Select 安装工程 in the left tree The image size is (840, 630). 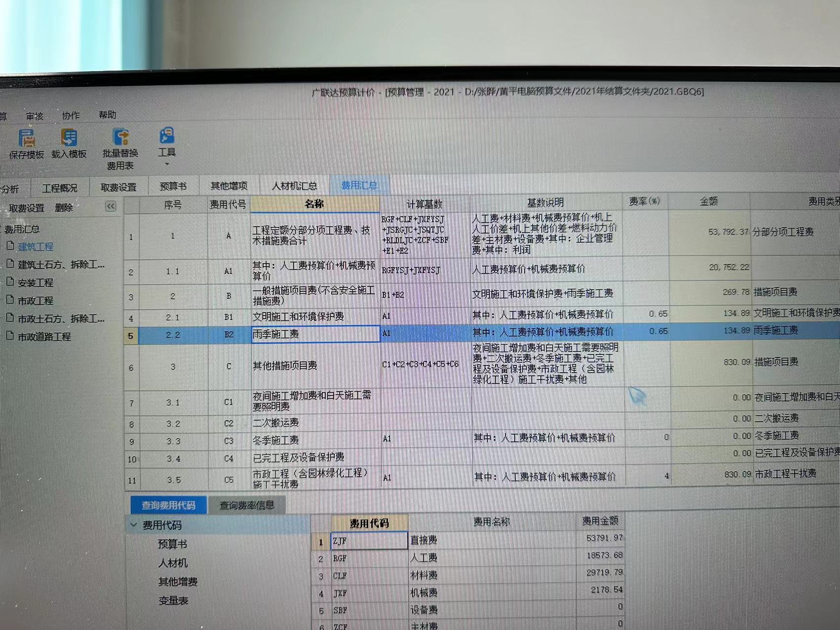(36, 283)
